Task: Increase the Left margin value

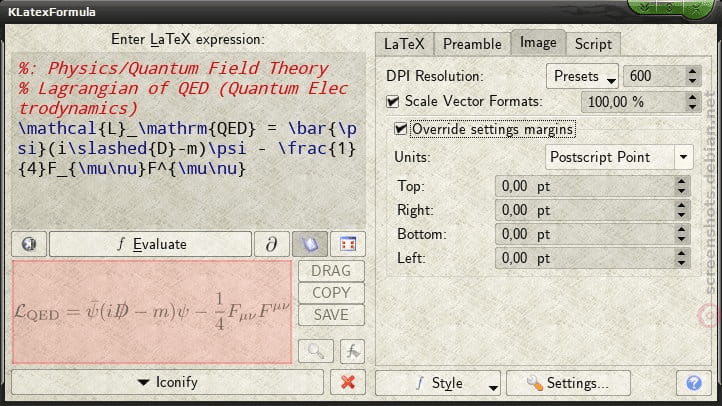Action: (x=681, y=253)
